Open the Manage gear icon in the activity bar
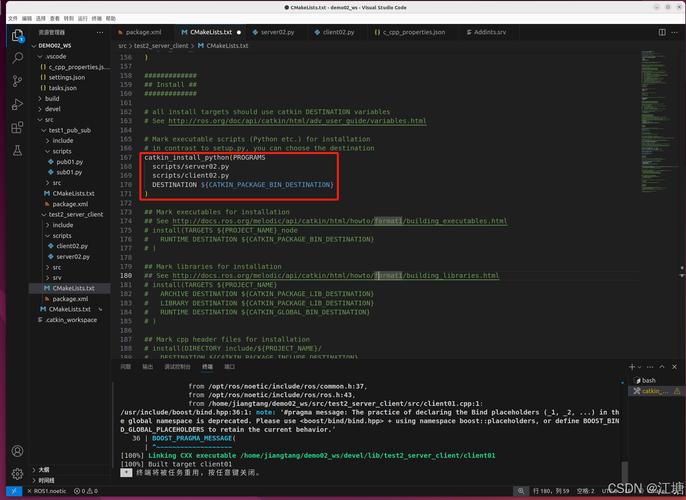The width and height of the screenshot is (686, 500). [x=18, y=474]
